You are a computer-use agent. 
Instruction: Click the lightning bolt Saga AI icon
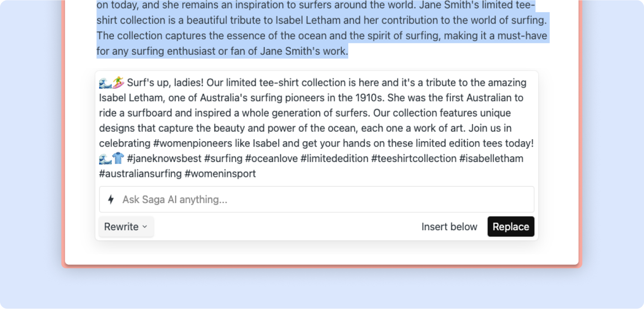point(111,200)
